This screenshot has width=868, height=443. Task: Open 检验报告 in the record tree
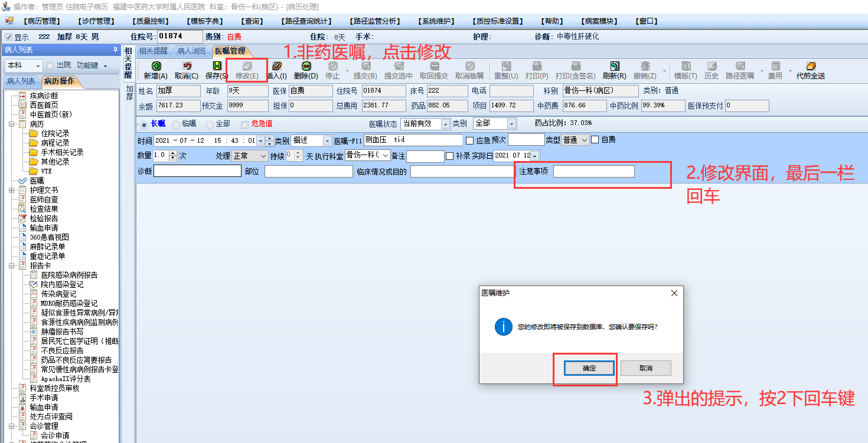coord(44,218)
